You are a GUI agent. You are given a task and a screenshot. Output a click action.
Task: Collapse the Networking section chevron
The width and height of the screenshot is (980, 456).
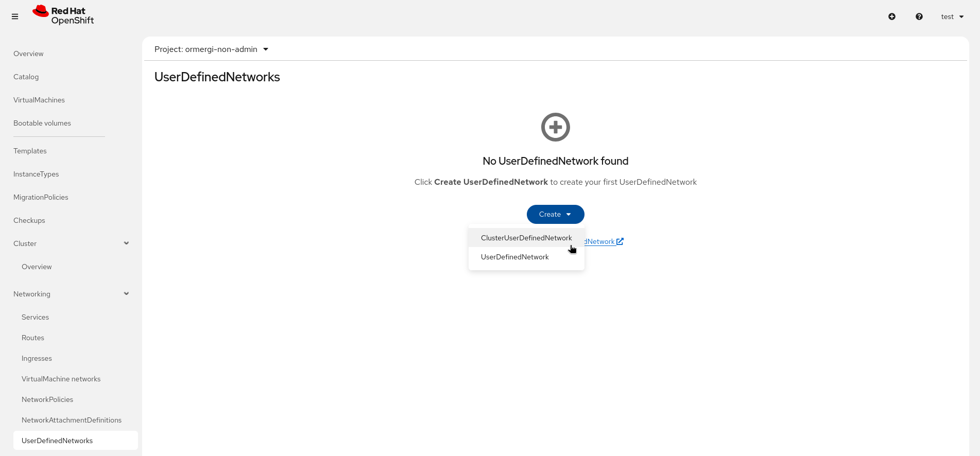click(126, 293)
